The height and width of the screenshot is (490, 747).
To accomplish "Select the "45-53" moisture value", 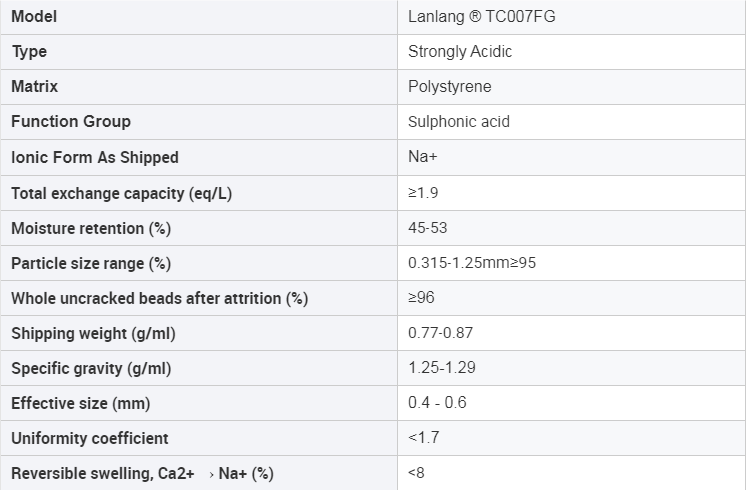I will pos(428,228).
